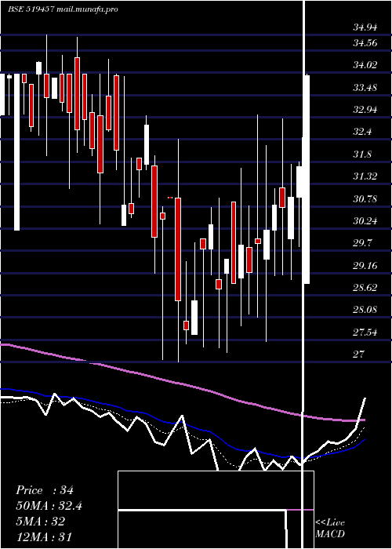Click the 'Price : 34' readout
Image resolution: width=392 pixels, height=549 pixels.
(45, 490)
